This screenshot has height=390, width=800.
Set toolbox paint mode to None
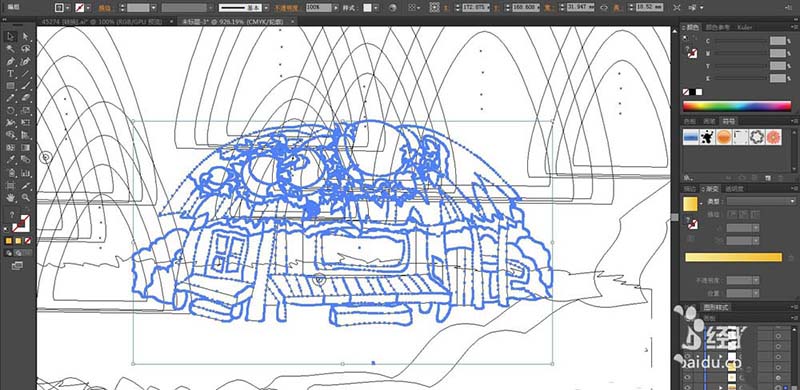coord(28,240)
